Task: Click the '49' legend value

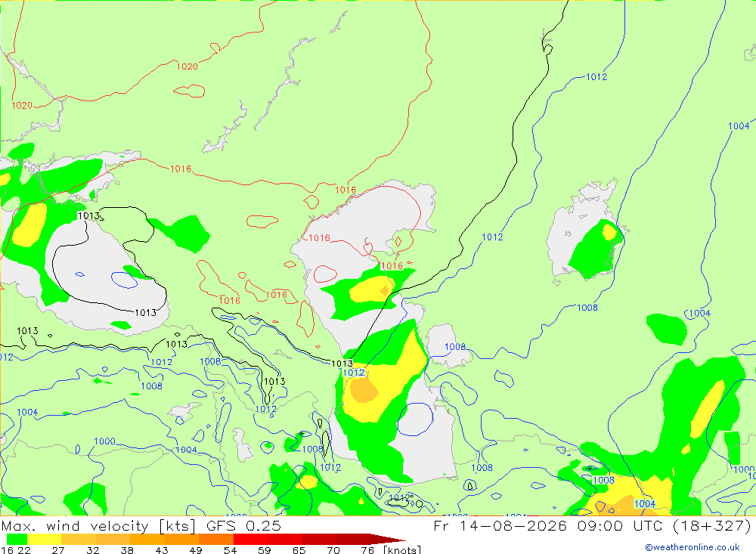Action: coord(196,550)
